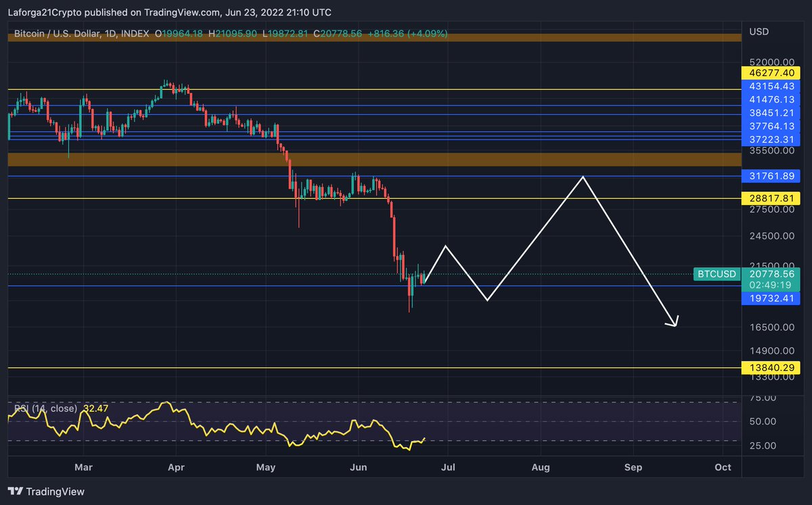The width and height of the screenshot is (812, 505).
Task: Select the yellow 13840.29 level label
Action: (x=771, y=367)
